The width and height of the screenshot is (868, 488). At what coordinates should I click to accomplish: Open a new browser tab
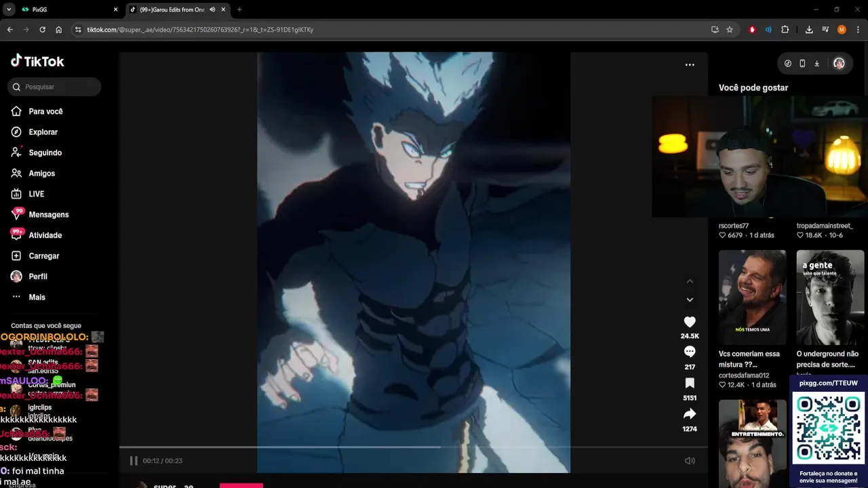pos(239,9)
